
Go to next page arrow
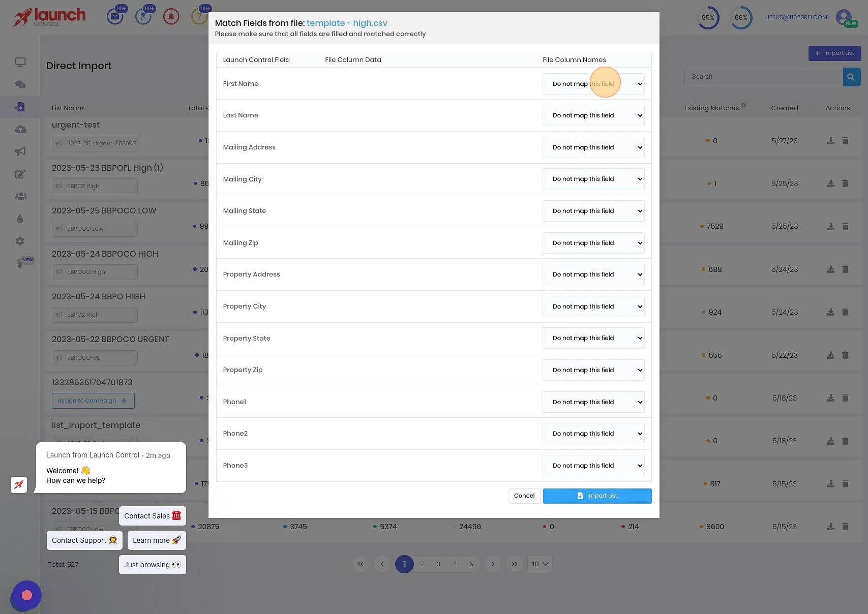pyautogui.click(x=493, y=564)
